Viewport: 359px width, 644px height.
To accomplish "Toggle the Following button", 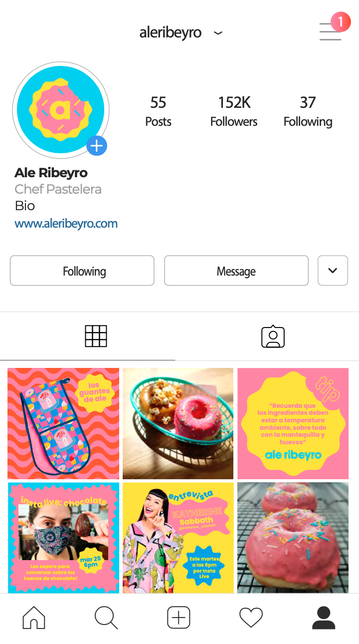I will tap(82, 271).
